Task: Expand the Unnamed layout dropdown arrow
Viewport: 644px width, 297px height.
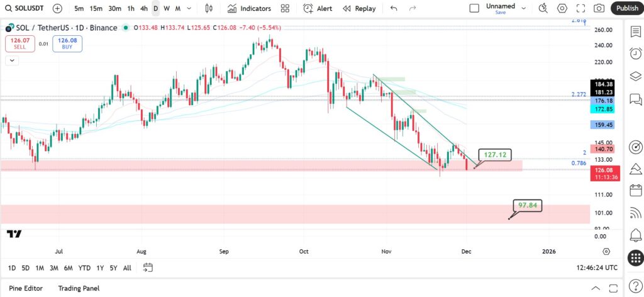Action: point(523,8)
